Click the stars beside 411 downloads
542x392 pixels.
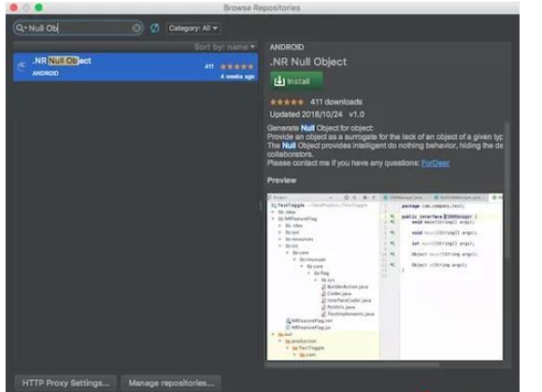[x=287, y=102]
